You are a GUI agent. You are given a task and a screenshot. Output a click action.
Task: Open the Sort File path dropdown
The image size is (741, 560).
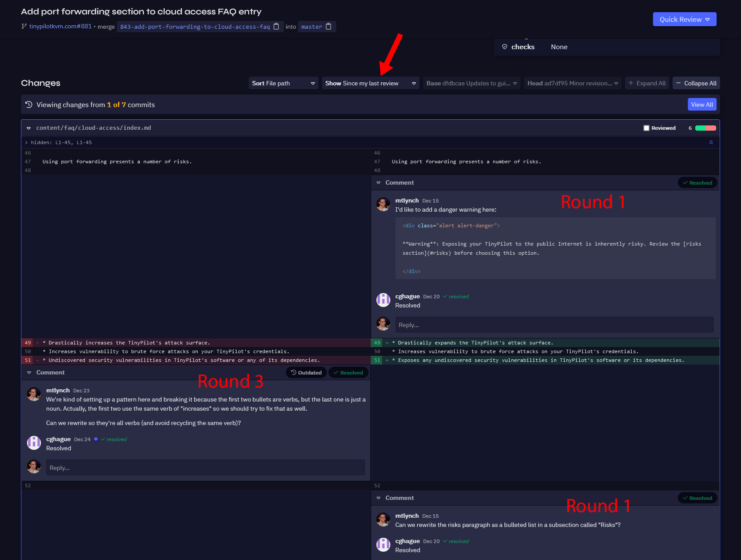coord(283,83)
